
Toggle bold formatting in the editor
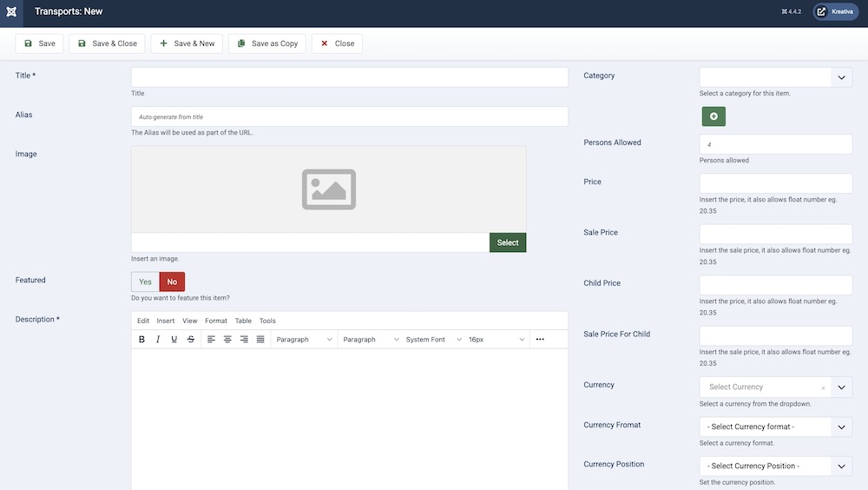[x=142, y=340]
